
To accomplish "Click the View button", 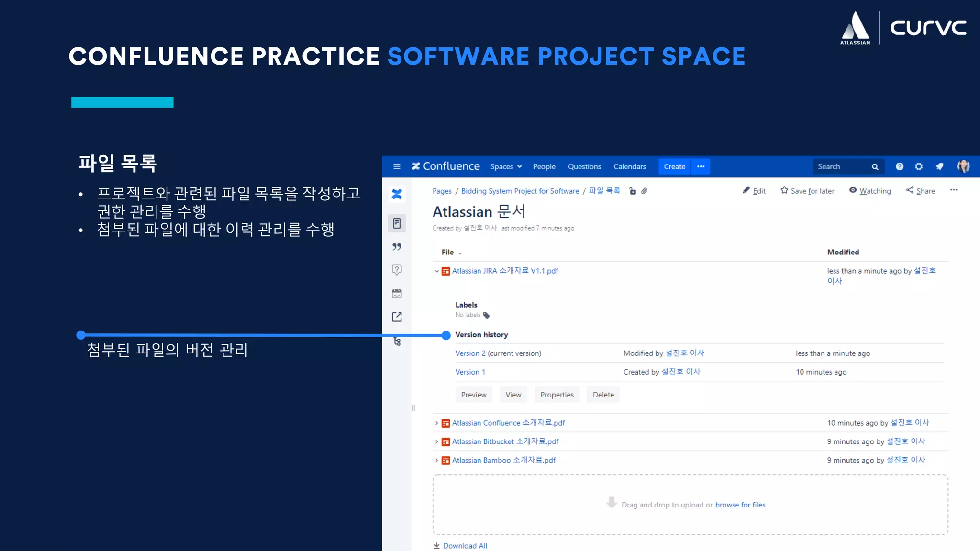I will 513,395.
